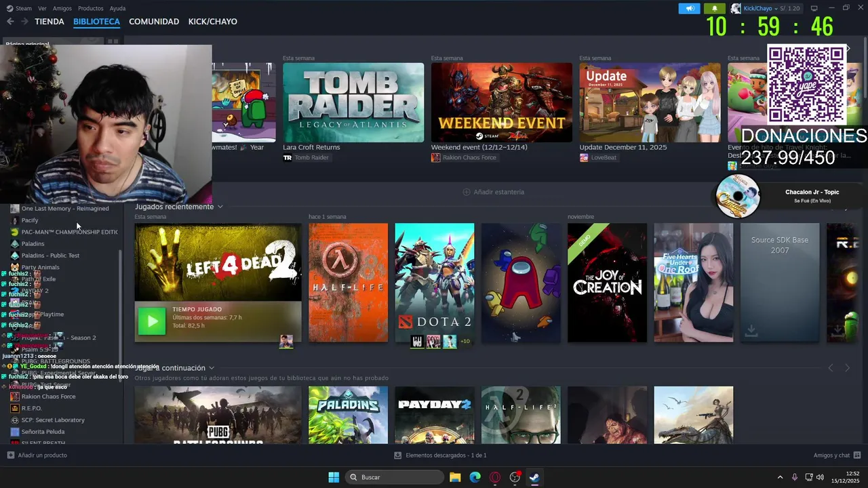The width and height of the screenshot is (868, 488).
Task: Open the KICK/CHAYO profile tab
Action: click(213, 22)
